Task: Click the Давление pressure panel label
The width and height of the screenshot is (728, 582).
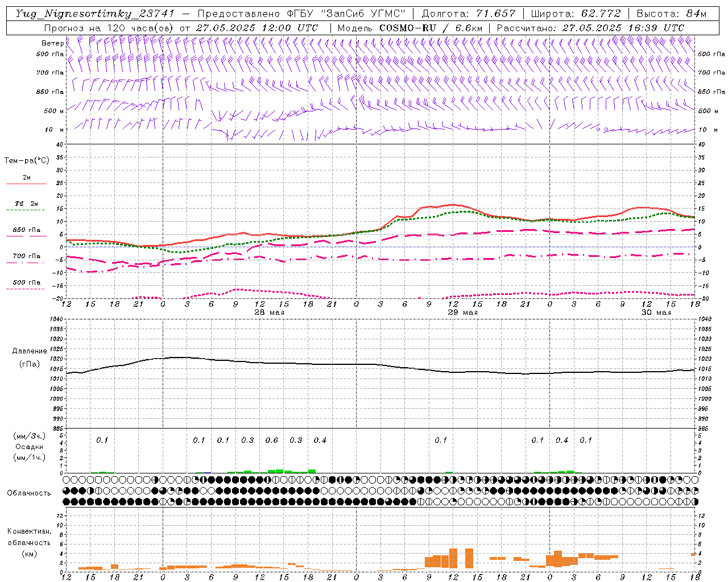Action: 29,351
